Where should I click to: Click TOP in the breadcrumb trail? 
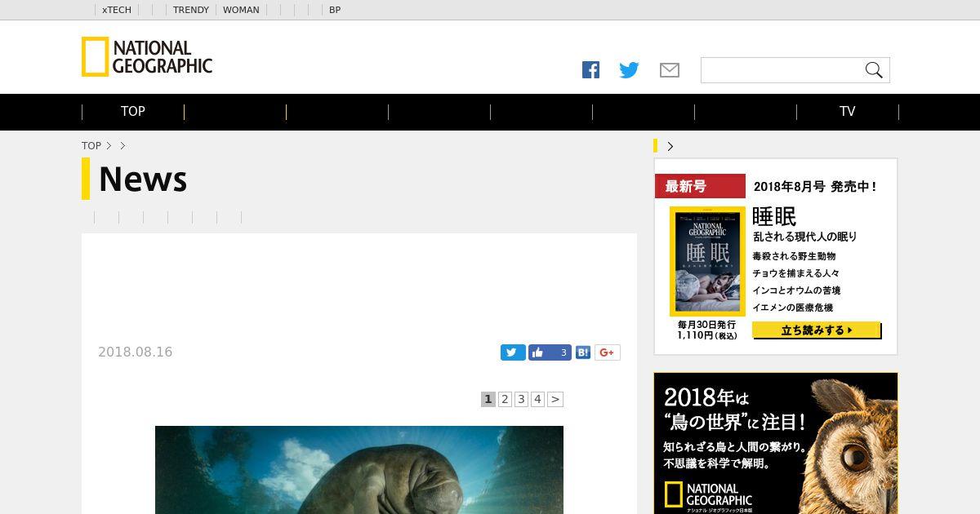(x=91, y=146)
